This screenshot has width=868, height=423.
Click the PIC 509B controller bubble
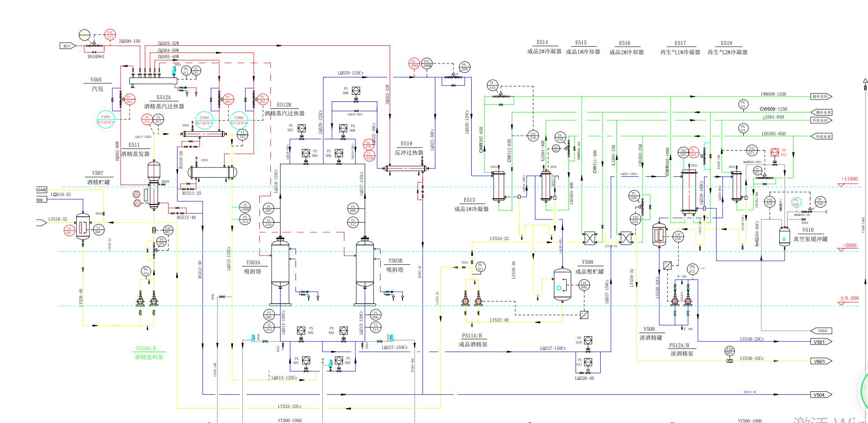click(427, 63)
